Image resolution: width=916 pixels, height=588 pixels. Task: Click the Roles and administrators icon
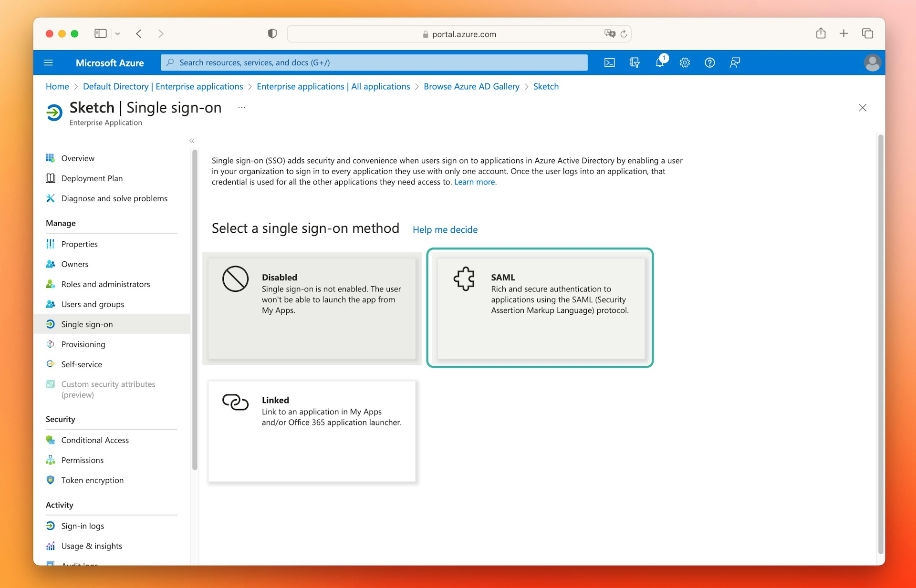point(50,284)
